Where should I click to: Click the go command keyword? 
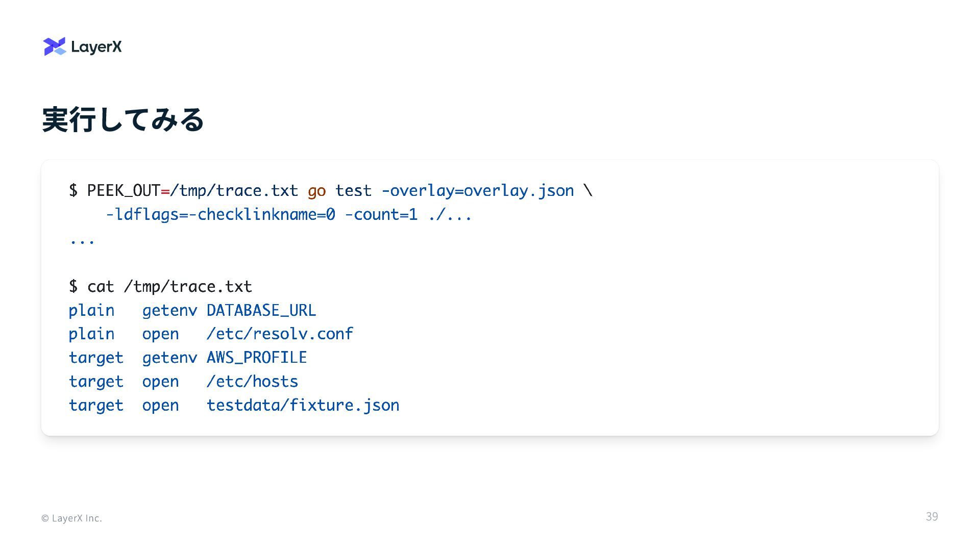tap(316, 191)
